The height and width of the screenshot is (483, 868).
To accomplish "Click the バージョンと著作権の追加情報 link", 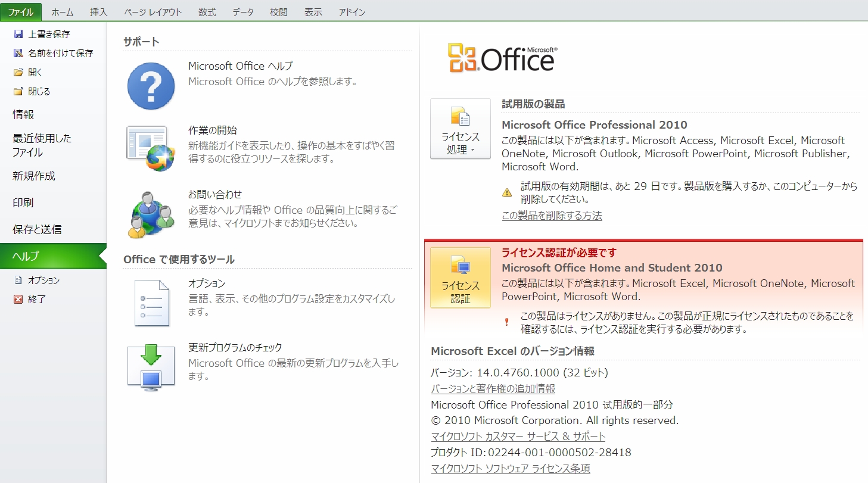I will (x=493, y=388).
